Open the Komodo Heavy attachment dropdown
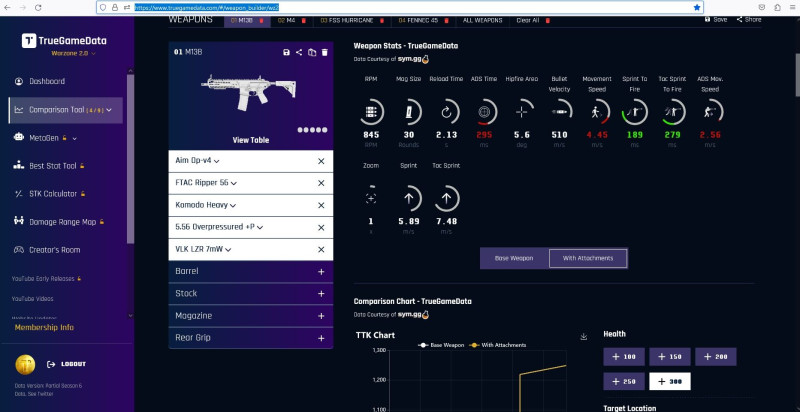Image resolution: width=800 pixels, height=412 pixels. coord(205,205)
